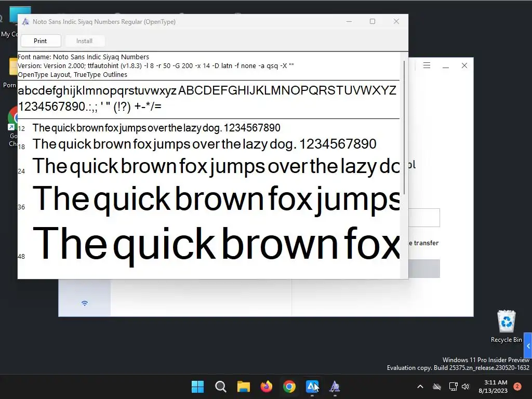This screenshot has width=532, height=399.
Task: Open the Windows Start menu
Action: [x=198, y=387]
